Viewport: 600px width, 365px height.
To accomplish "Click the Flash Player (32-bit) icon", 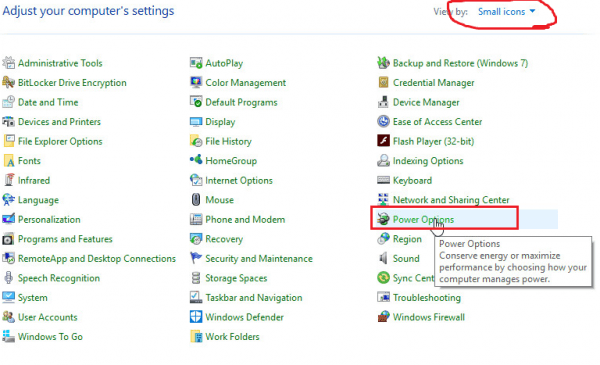I will [383, 141].
